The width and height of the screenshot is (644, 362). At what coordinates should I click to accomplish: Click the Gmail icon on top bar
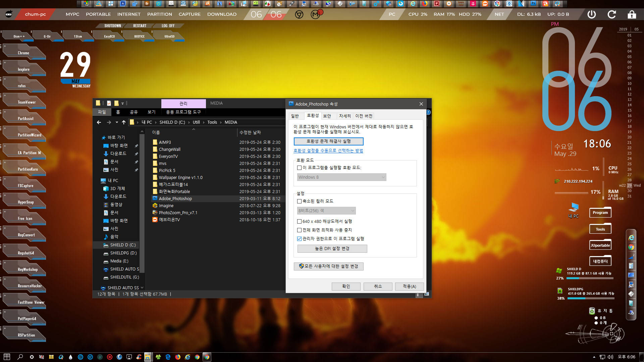click(315, 14)
